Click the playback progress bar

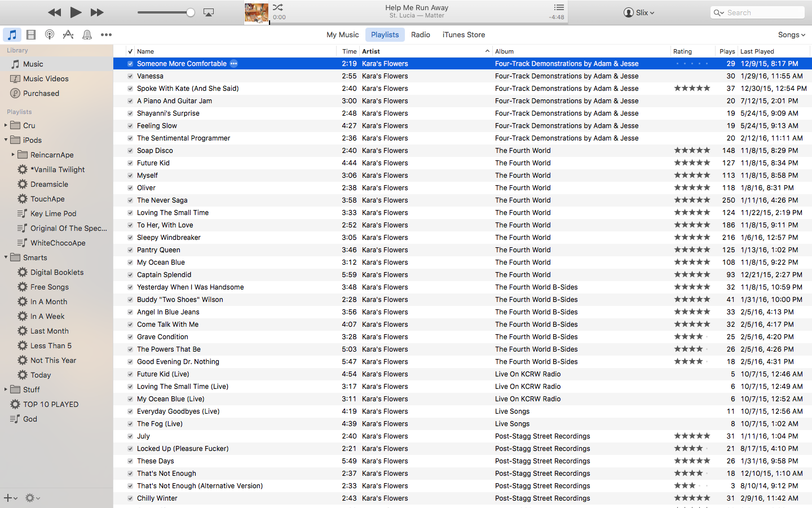[418, 23]
